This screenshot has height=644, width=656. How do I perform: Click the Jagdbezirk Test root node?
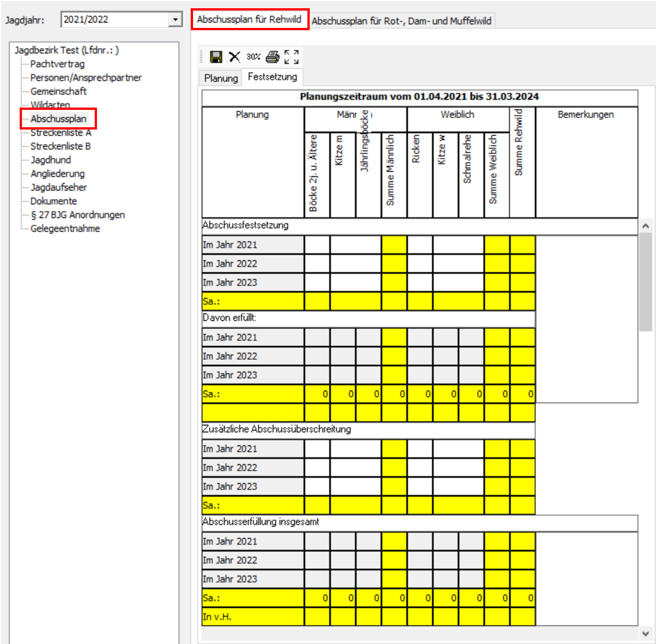pyautogui.click(x=66, y=50)
